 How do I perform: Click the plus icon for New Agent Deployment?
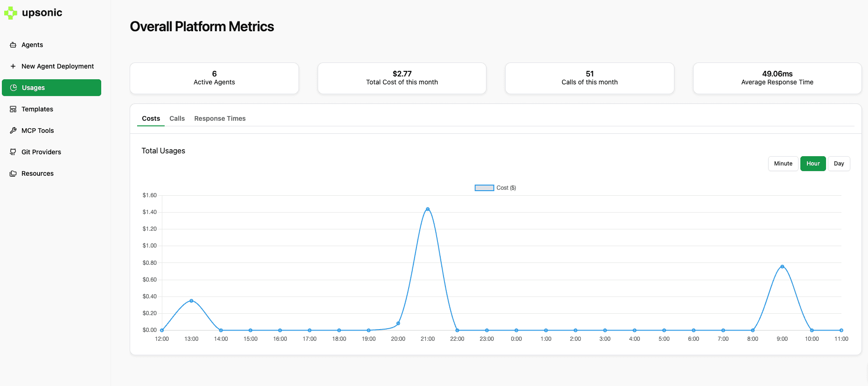tap(13, 66)
